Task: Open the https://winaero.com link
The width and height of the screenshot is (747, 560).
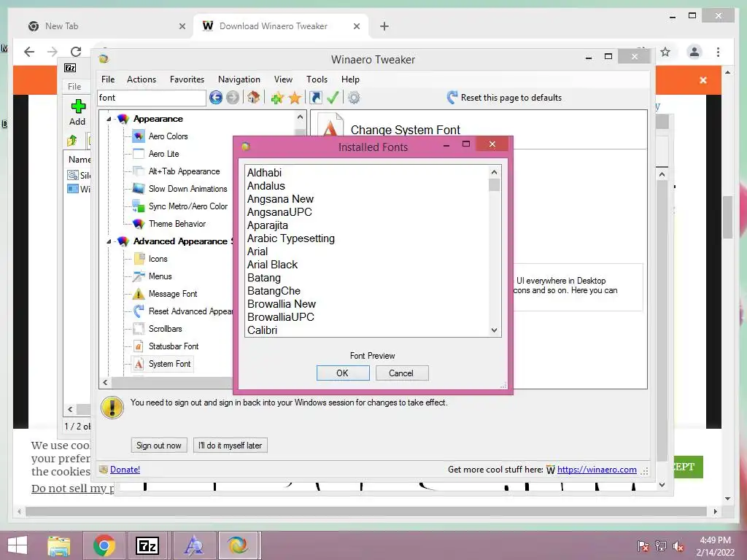Action: pyautogui.click(x=597, y=470)
